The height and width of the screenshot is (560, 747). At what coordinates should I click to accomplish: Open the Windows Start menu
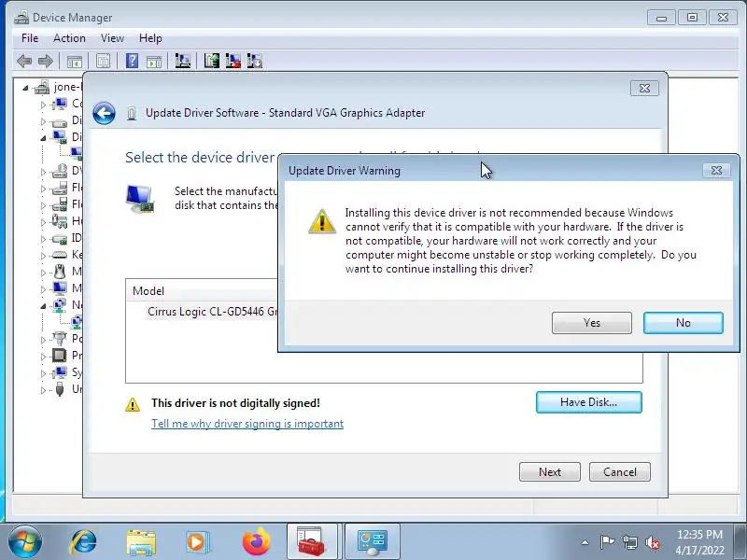(x=24, y=541)
